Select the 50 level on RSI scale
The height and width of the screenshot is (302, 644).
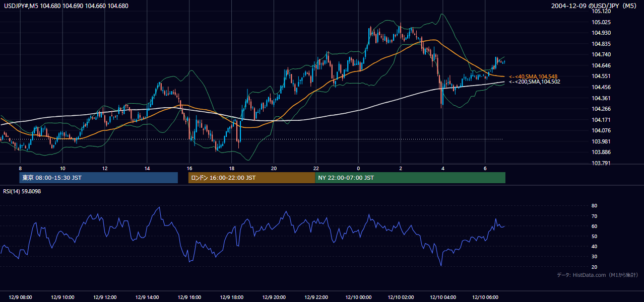(594, 236)
